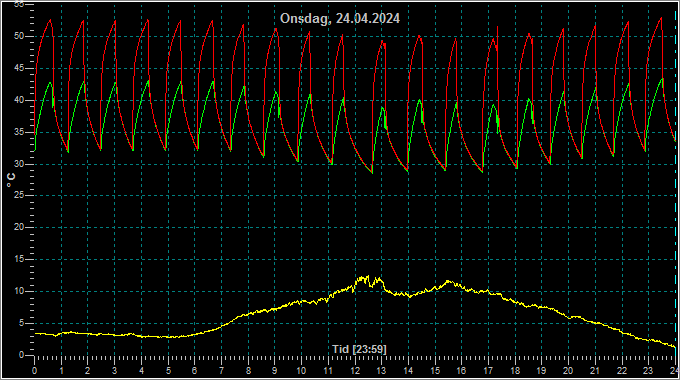The height and width of the screenshot is (380, 680).
Task: Click the red curve's last peak before hour 24
Action: (661, 18)
